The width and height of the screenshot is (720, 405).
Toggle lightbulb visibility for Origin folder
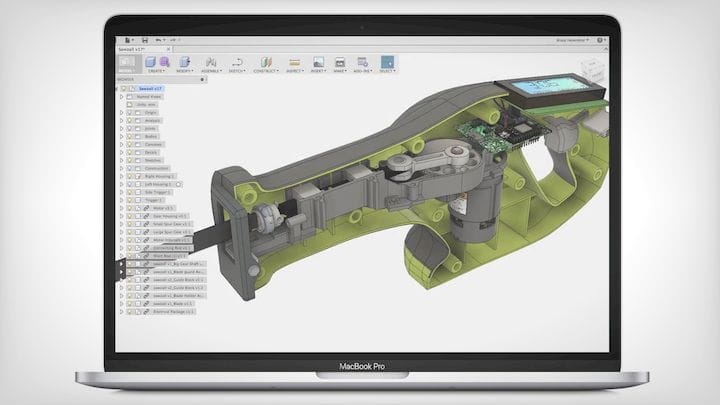click(130, 113)
